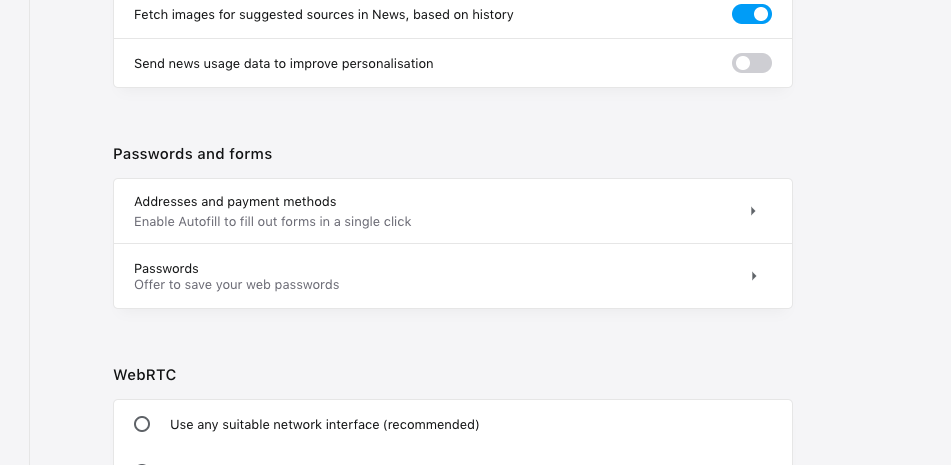Click the Addresses and payment methods title

(235, 201)
